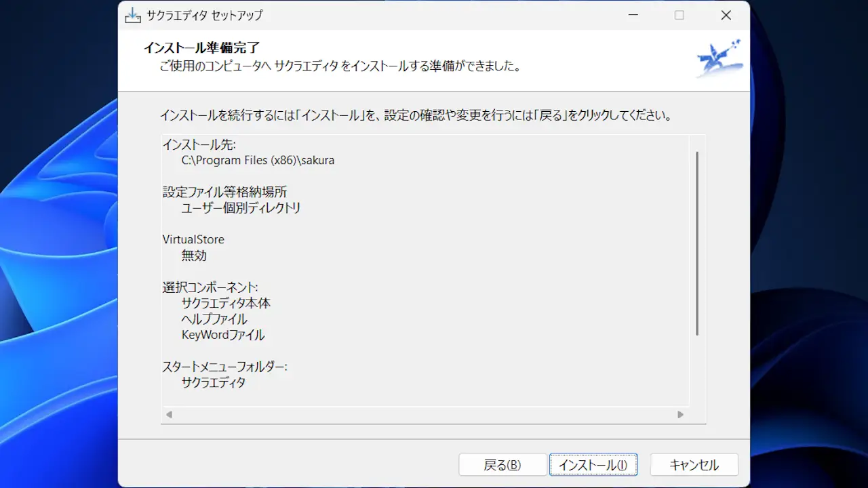
Task: Click the VirtualStore line
Action: pos(193,239)
